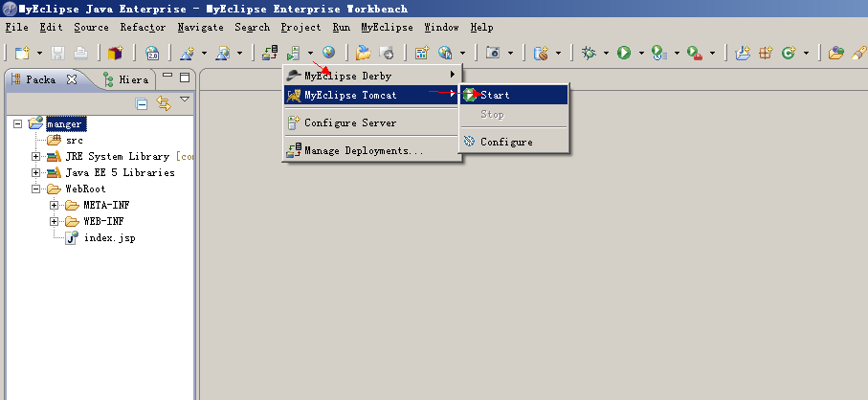Select the MyEclipse Derby menu entry
868x400 pixels.
pyautogui.click(x=372, y=76)
